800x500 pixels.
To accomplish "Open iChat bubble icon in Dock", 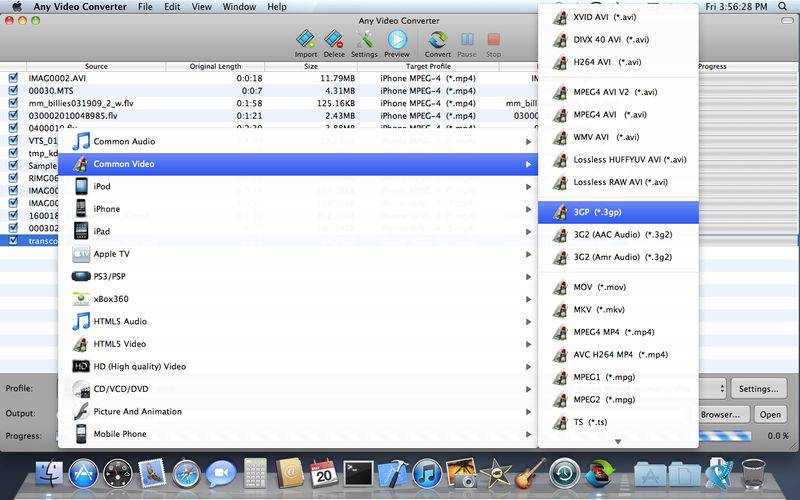I will click(221, 473).
